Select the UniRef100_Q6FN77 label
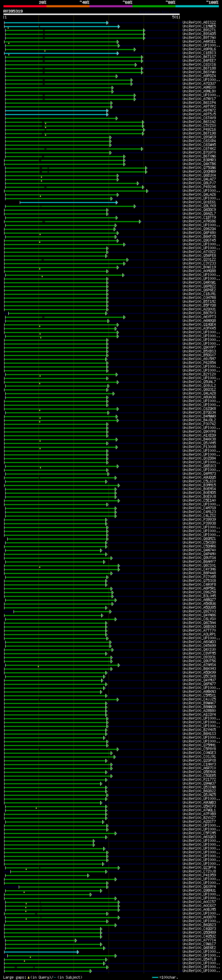 click(199, 684)
